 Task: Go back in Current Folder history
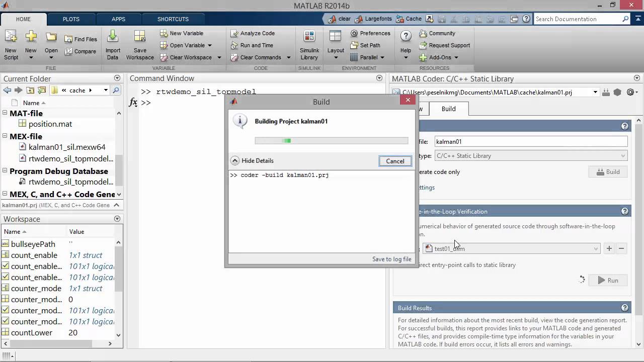7,90
